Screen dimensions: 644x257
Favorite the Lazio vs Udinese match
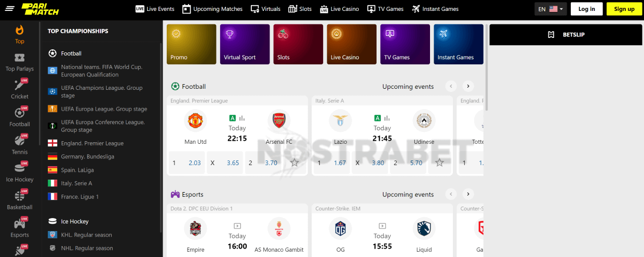(439, 163)
